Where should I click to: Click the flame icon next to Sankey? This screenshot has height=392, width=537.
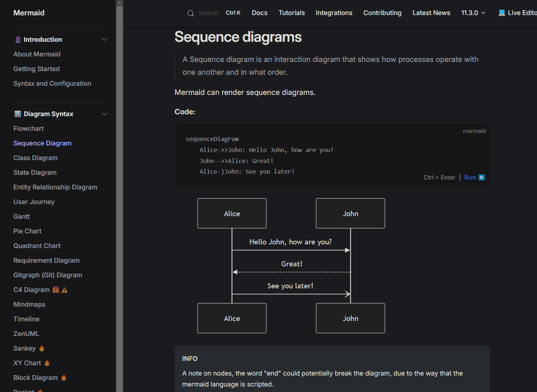[42, 348]
